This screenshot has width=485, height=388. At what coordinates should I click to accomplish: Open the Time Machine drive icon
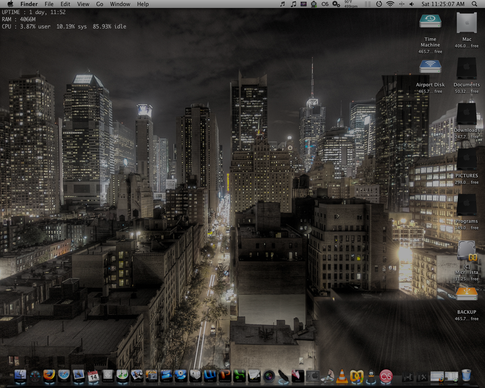[x=430, y=22]
